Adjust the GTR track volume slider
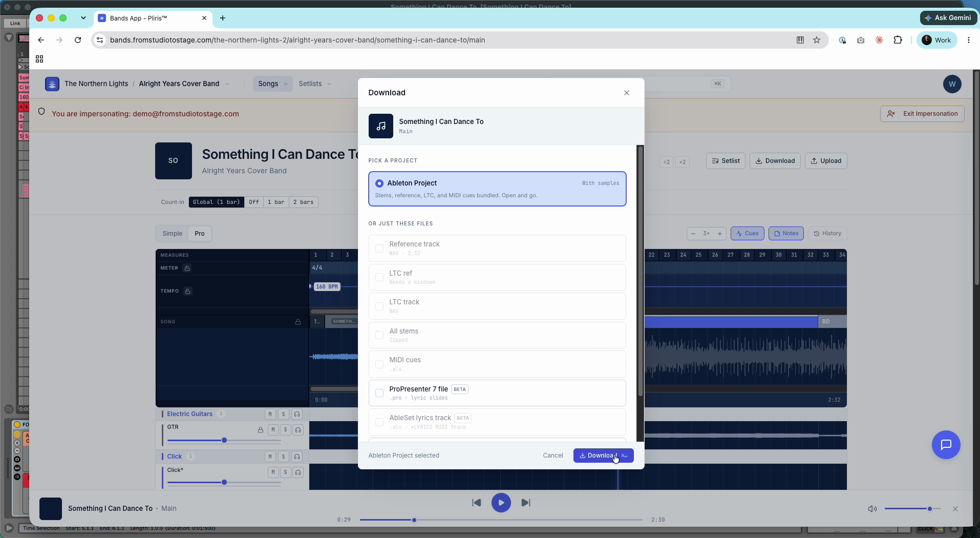The image size is (980, 538). [x=224, y=441]
